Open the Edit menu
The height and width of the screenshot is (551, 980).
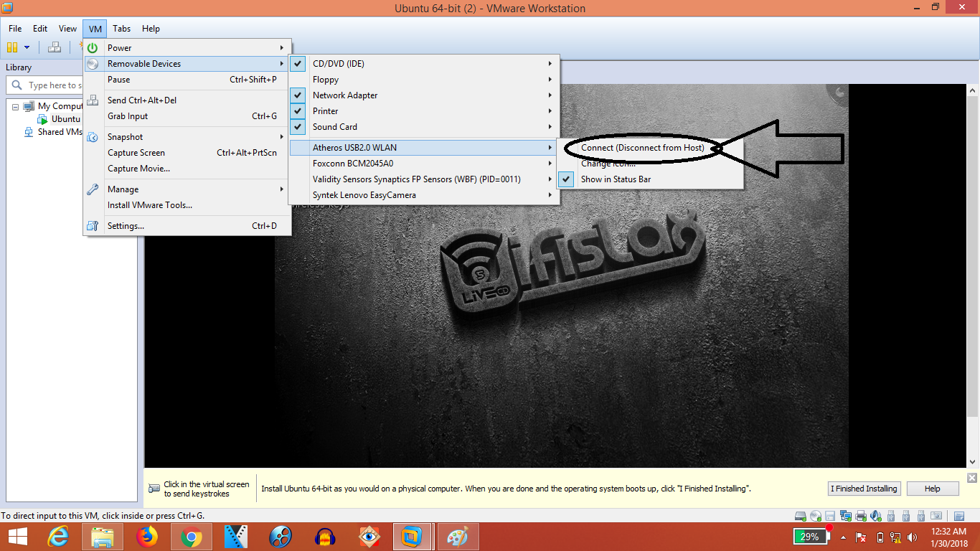point(40,29)
